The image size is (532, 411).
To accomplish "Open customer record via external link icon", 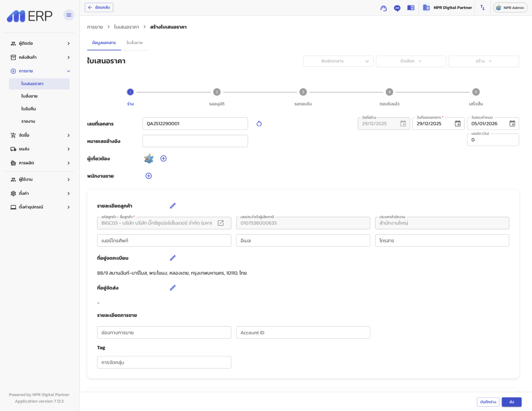I will tap(221, 223).
